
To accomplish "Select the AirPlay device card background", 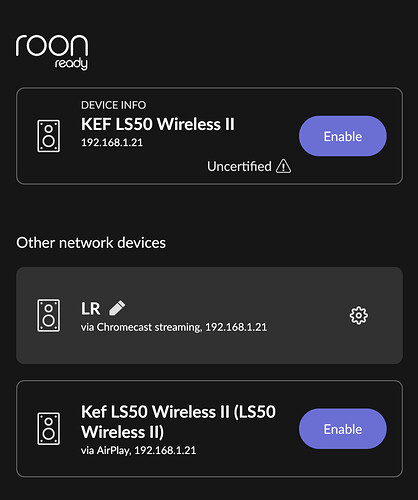I will click(209, 429).
